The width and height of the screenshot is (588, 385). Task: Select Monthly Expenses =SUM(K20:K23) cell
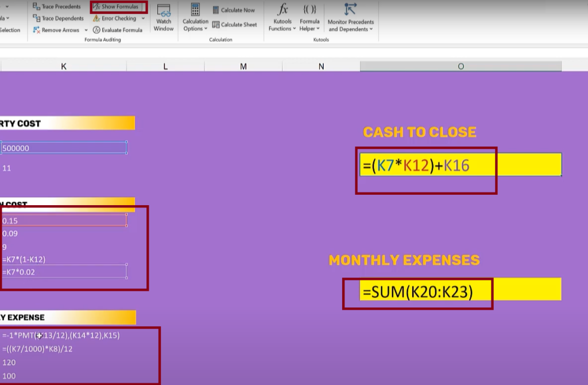(x=461, y=289)
